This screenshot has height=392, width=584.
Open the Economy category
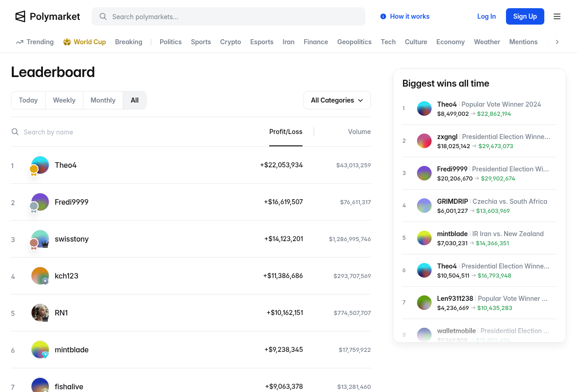point(450,42)
